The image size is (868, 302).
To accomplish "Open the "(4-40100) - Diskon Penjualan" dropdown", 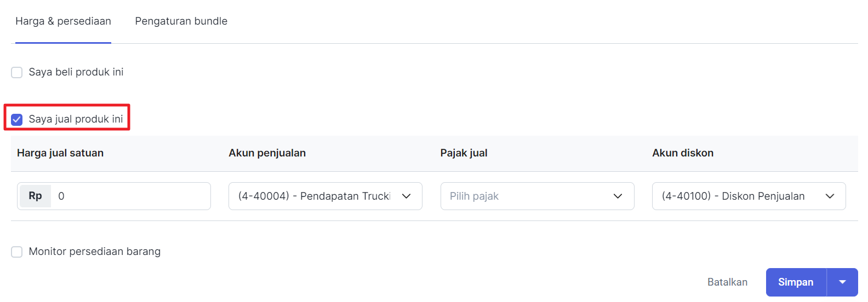I will (734, 196).
